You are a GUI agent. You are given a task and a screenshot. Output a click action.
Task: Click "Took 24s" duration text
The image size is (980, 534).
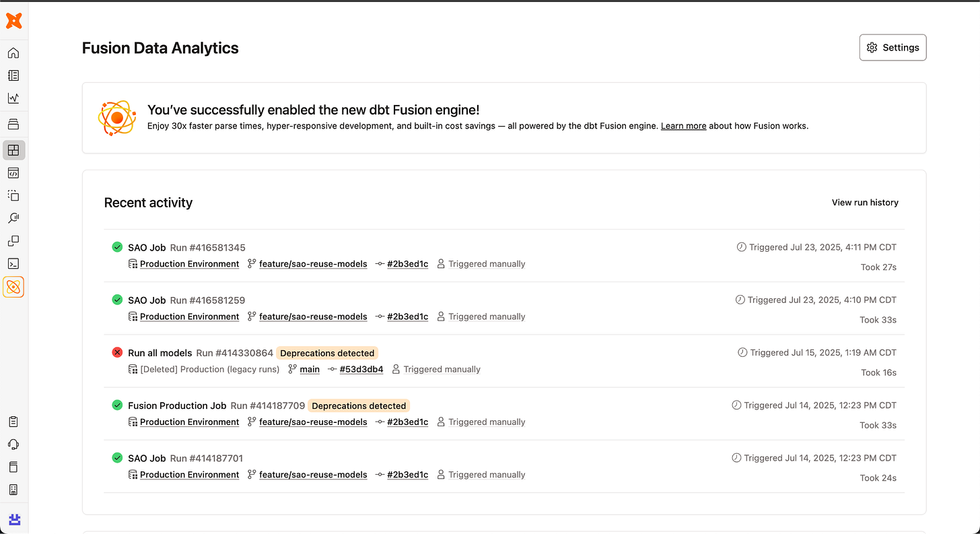click(x=878, y=478)
